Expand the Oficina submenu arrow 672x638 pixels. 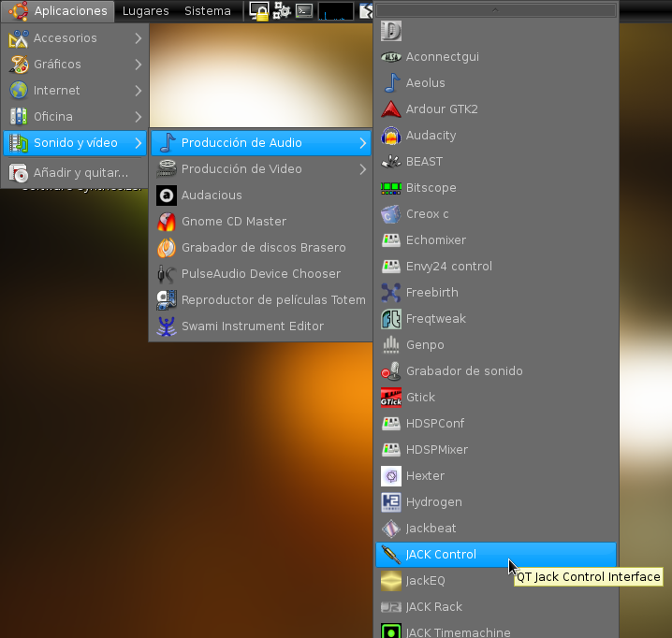tap(138, 117)
